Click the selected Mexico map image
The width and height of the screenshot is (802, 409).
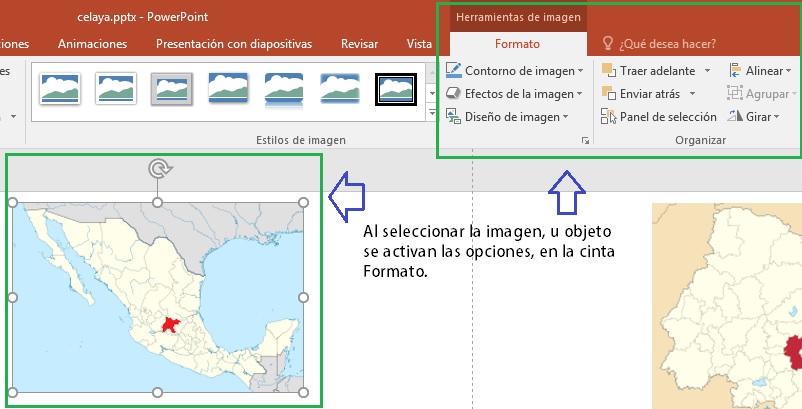(157, 297)
